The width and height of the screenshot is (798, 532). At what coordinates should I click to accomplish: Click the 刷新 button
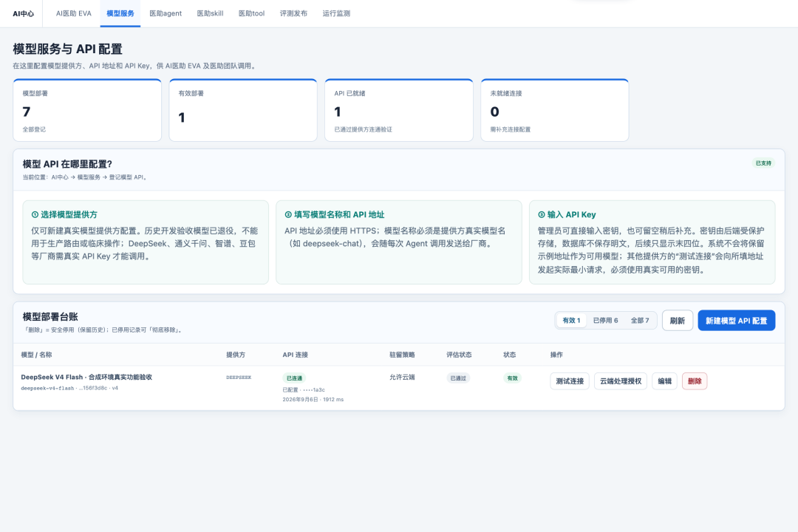678,321
